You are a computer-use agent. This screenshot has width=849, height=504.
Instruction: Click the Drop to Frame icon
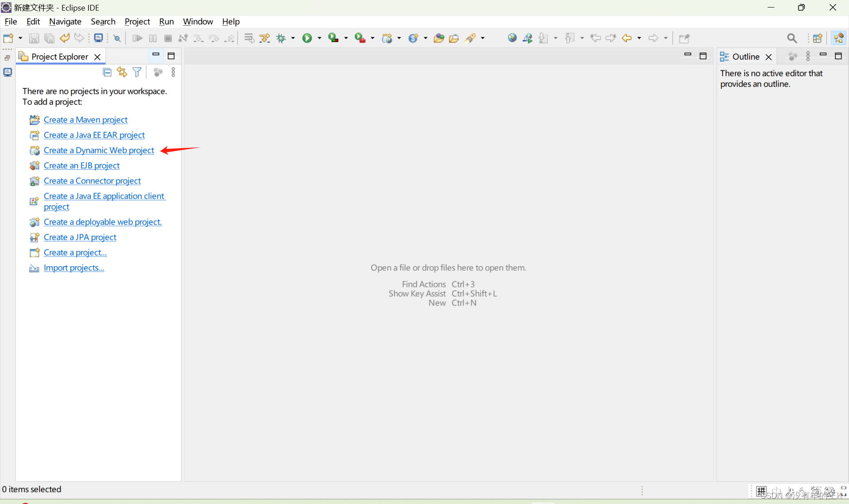click(249, 38)
